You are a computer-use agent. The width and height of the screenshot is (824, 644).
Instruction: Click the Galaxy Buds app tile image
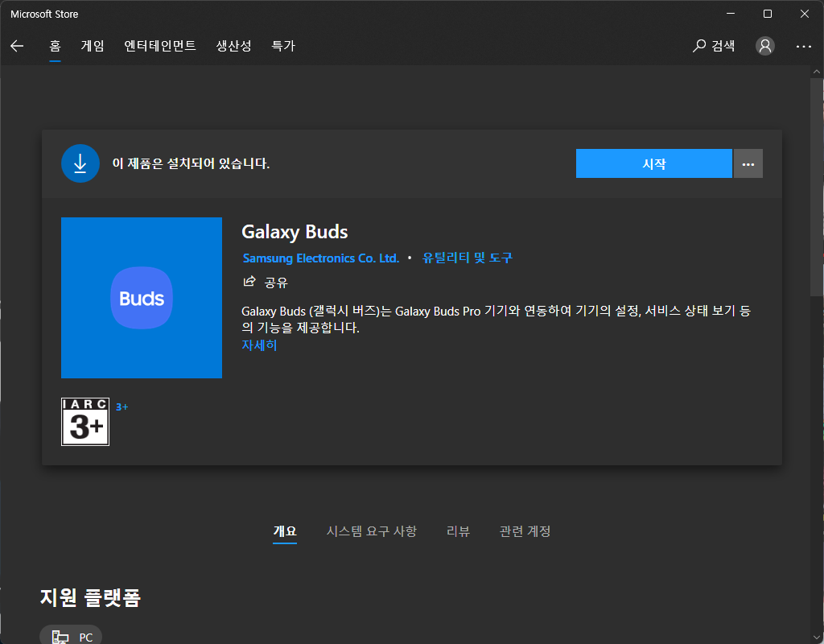142,298
